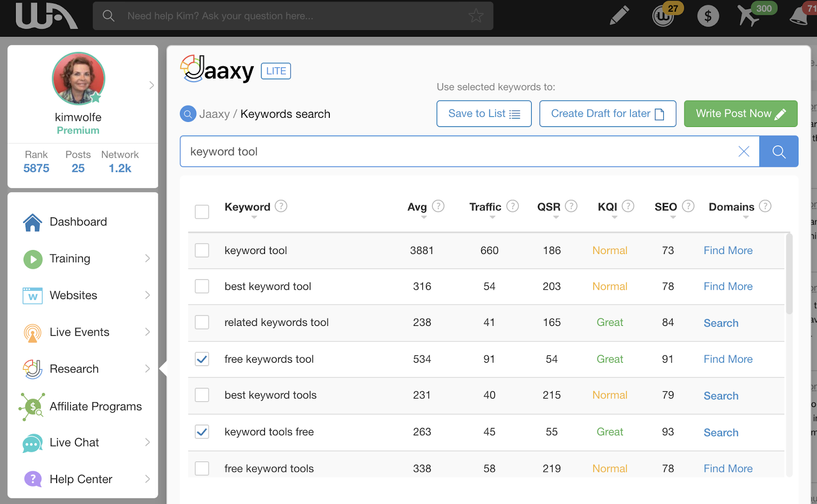Click Find More for 'keyword tool'
Viewport: 817px width, 504px height.
tap(728, 250)
